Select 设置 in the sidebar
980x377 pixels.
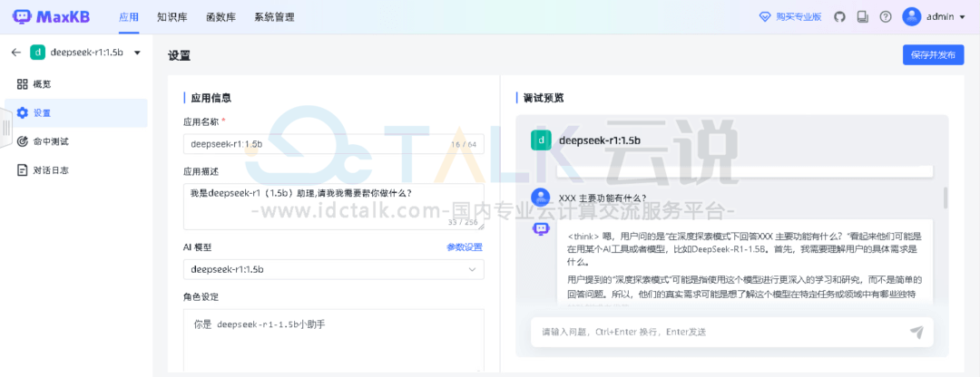pos(76,113)
